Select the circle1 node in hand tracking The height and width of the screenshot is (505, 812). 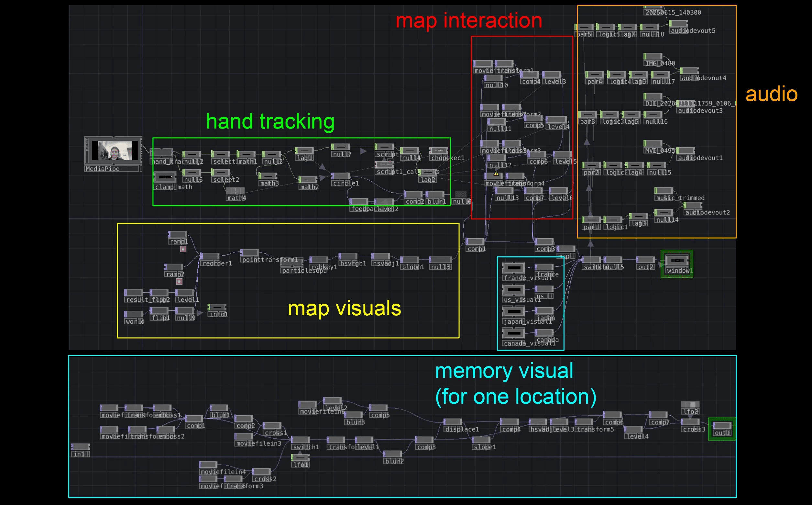pos(340,176)
